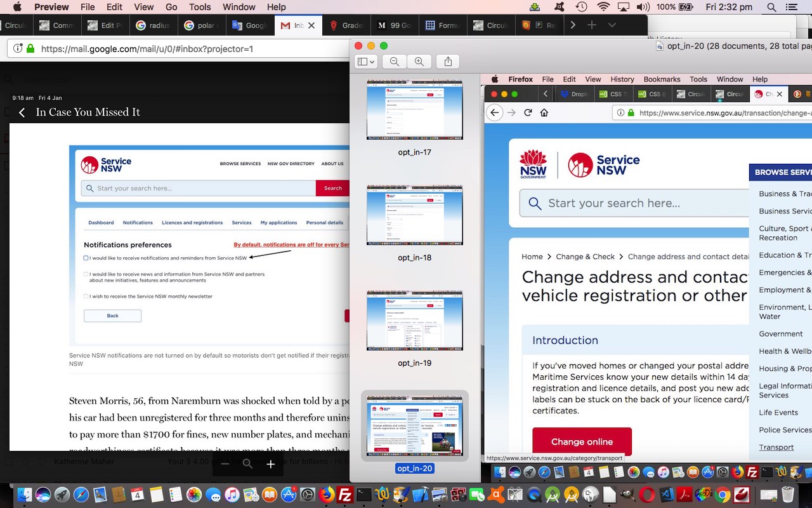Switch to the 99 Go browser tab
The width and height of the screenshot is (812, 508).
point(395,25)
